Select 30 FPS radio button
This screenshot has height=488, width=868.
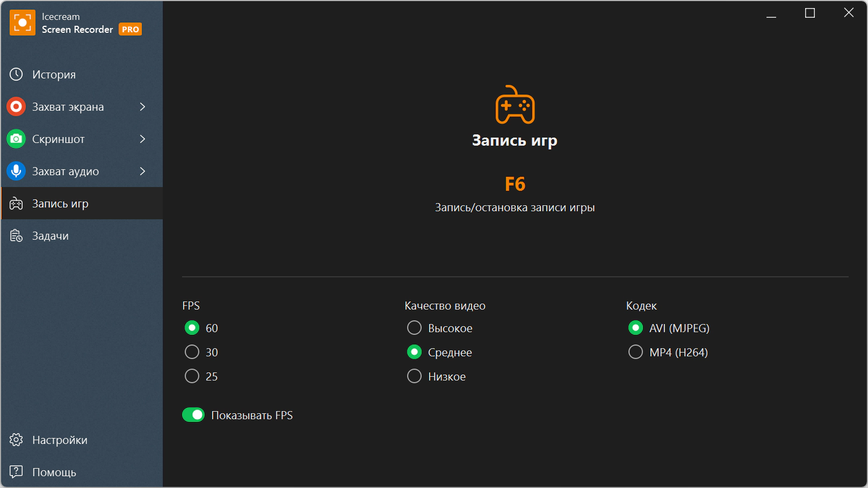[x=192, y=352]
